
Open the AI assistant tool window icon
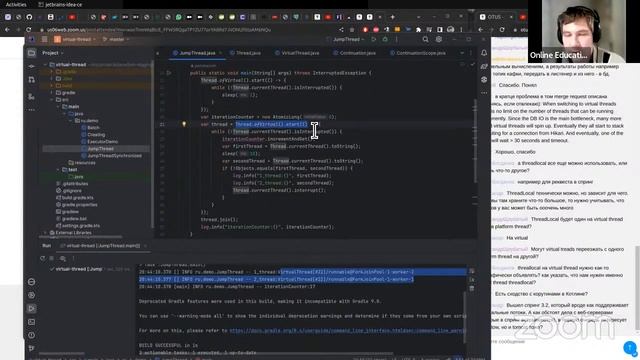coord(484,80)
